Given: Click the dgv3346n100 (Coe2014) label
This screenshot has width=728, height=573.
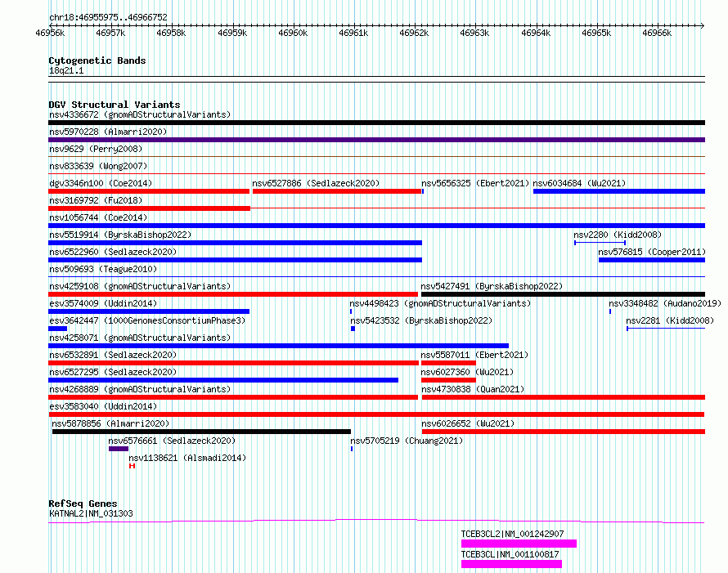Looking at the screenshot, I should pyautogui.click(x=101, y=183).
